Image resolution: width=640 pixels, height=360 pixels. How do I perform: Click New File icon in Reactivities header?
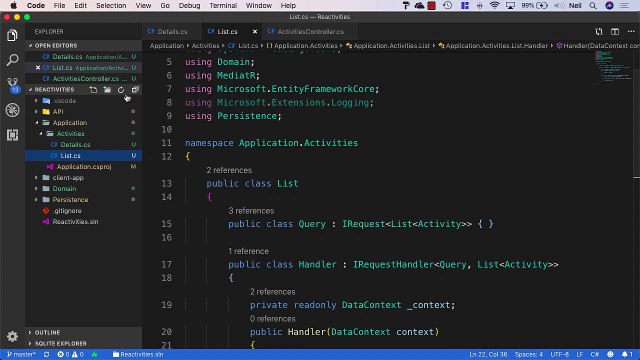coord(93,89)
